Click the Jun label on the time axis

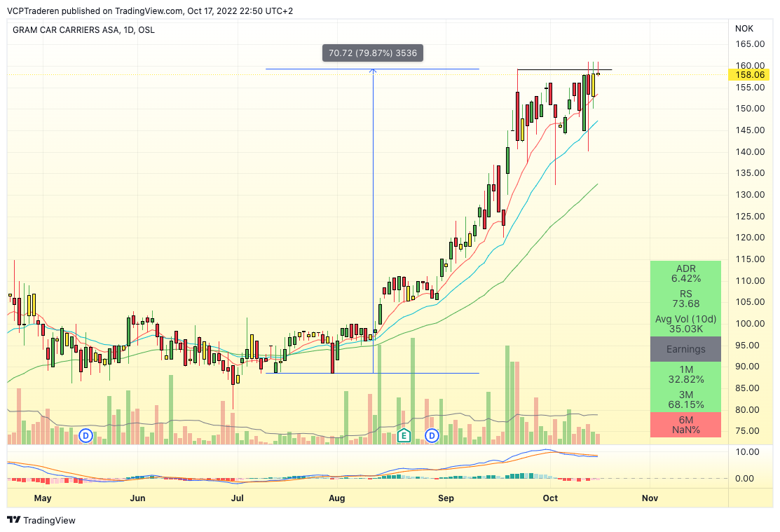click(x=137, y=498)
